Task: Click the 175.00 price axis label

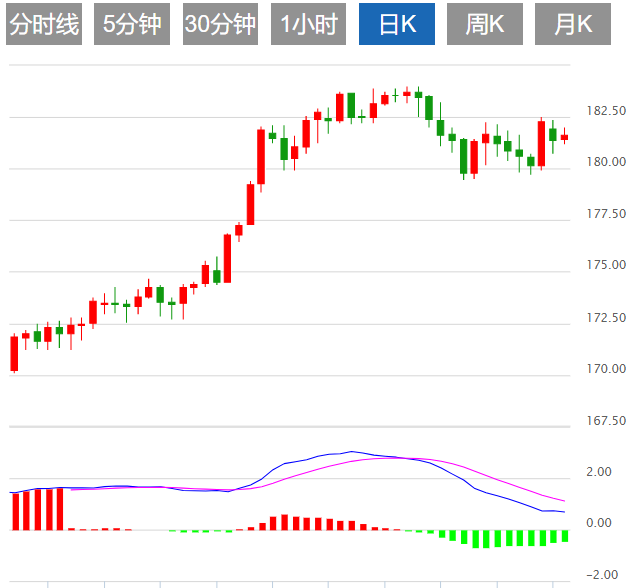Action: coord(606,265)
